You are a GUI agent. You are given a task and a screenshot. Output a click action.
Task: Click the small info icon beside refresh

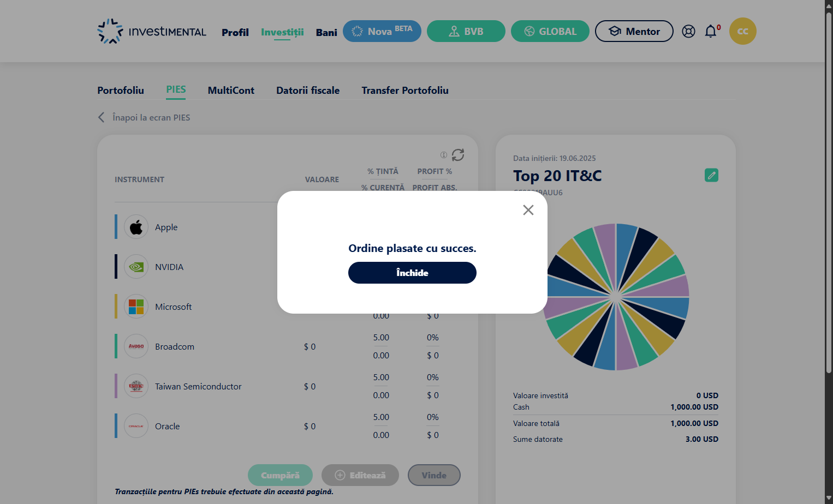click(444, 155)
